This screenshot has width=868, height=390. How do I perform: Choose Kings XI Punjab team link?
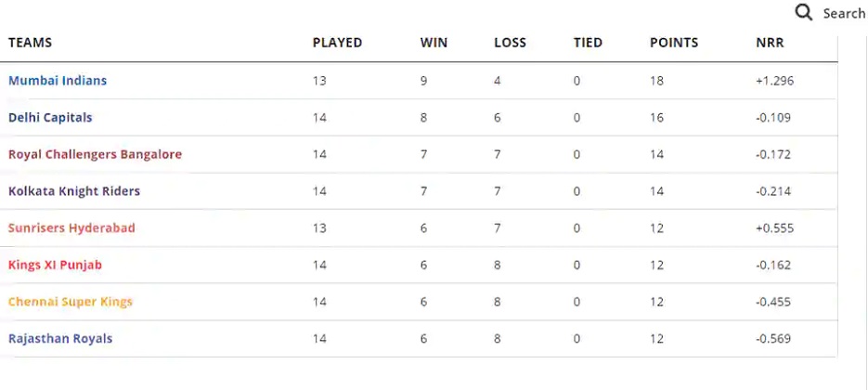click(x=56, y=265)
